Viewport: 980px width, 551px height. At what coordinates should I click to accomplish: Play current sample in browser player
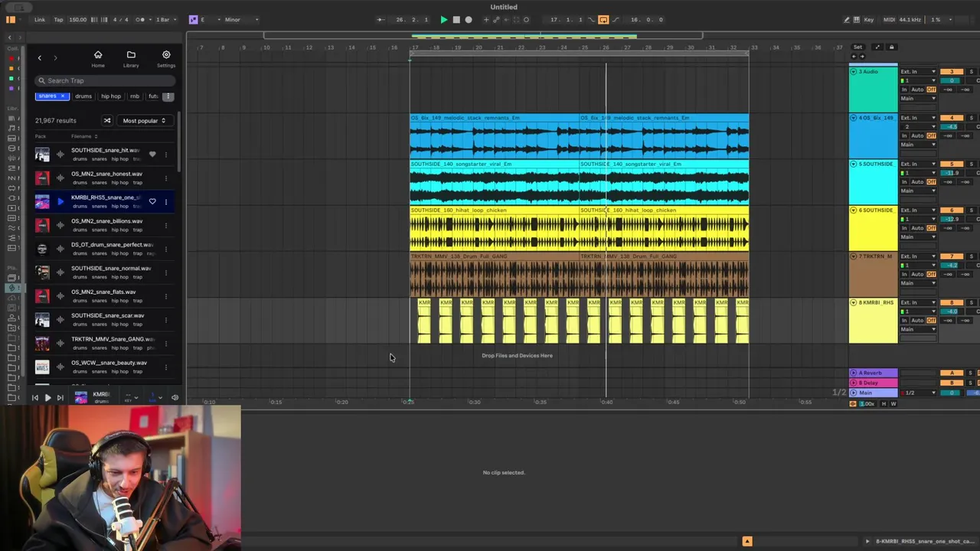click(47, 397)
